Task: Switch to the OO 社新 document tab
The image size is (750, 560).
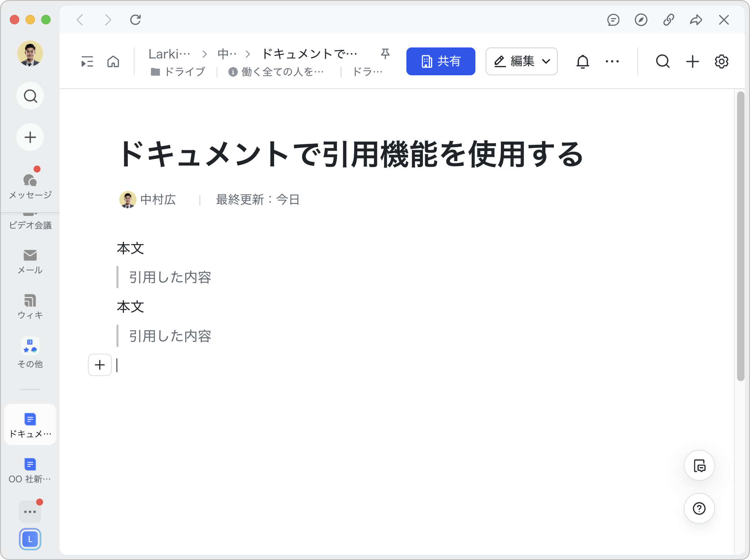Action: (30, 470)
